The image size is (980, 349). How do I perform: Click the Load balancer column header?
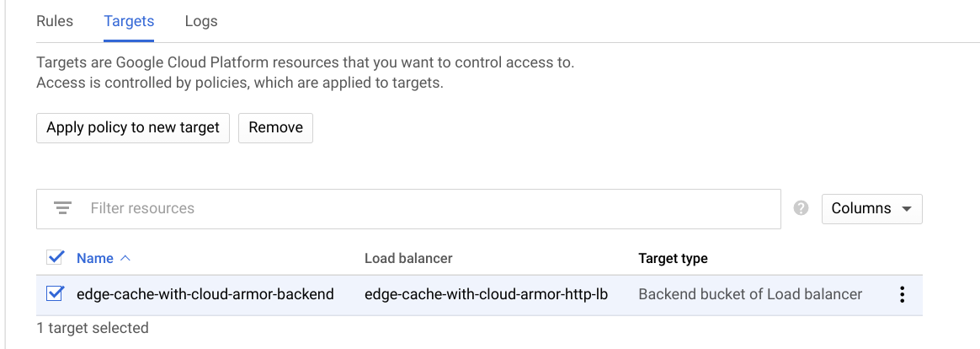(408, 258)
